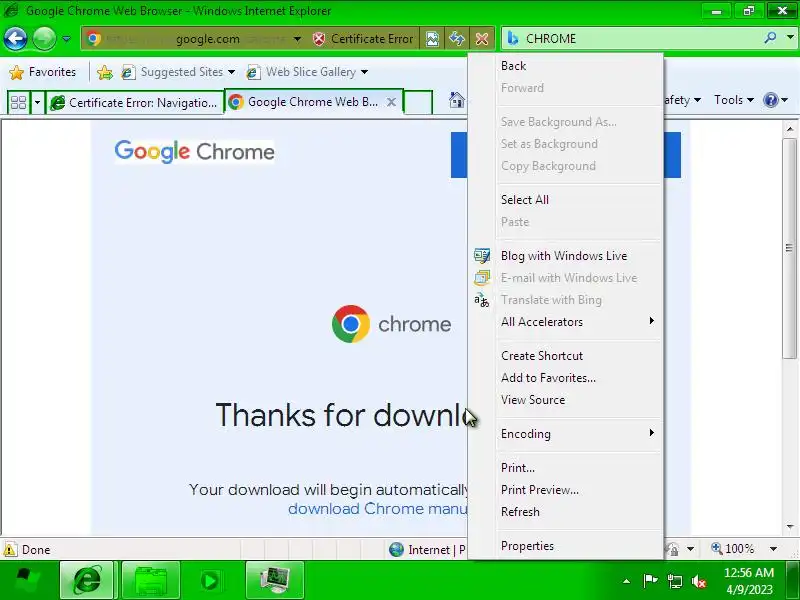The width and height of the screenshot is (800, 600).
Task: Open the Favorites star button
Action: pos(43,72)
